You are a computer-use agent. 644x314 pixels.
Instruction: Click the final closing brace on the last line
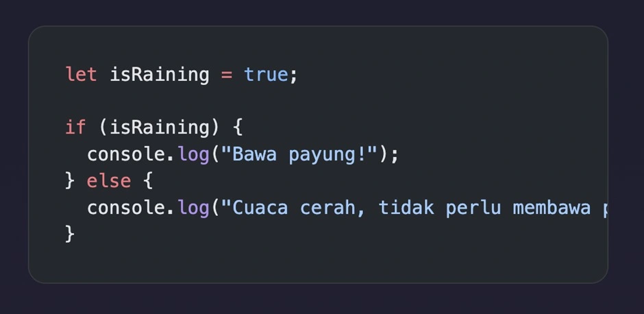point(70,234)
